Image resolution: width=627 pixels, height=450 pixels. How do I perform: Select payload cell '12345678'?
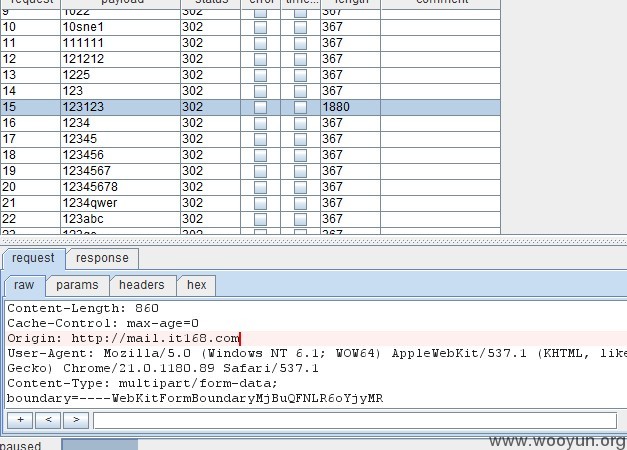[x=120, y=187]
